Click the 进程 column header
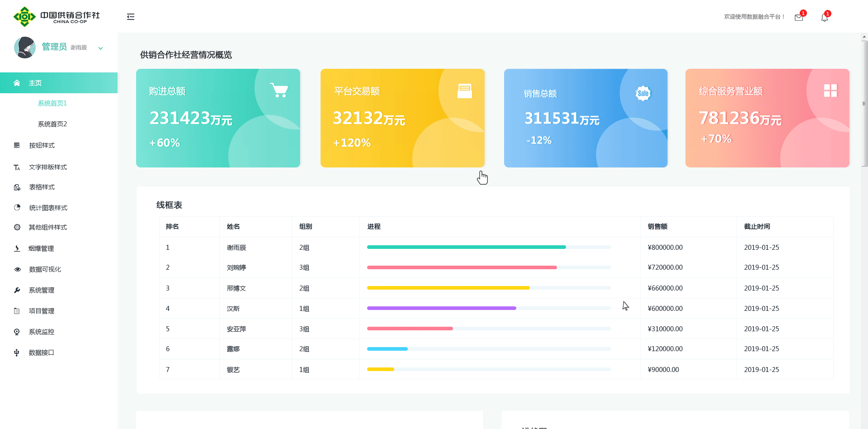The width and height of the screenshot is (868, 429). point(374,226)
